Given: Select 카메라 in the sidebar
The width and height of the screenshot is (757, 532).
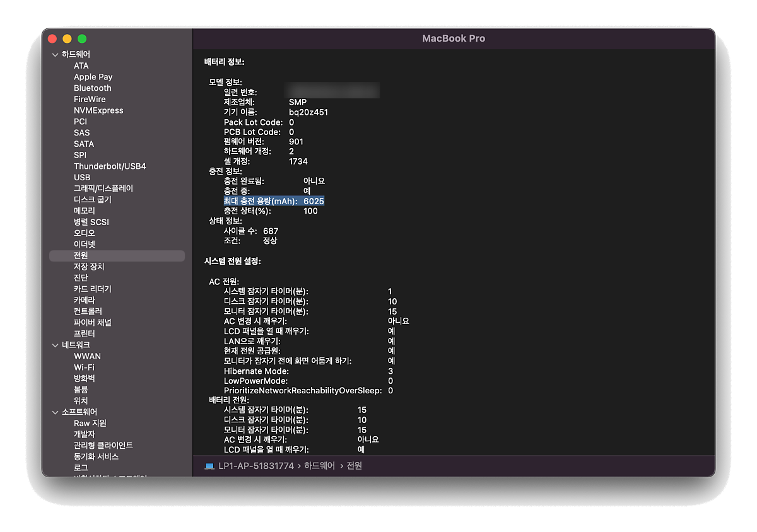Looking at the screenshot, I should click(x=85, y=300).
